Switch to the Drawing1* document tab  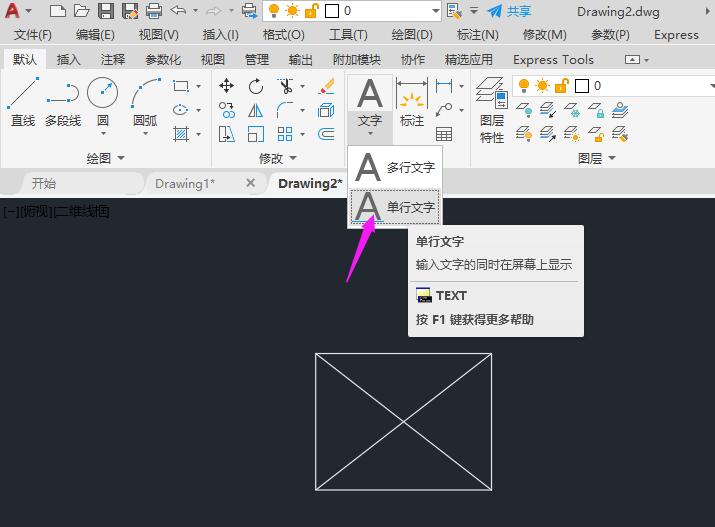click(185, 184)
